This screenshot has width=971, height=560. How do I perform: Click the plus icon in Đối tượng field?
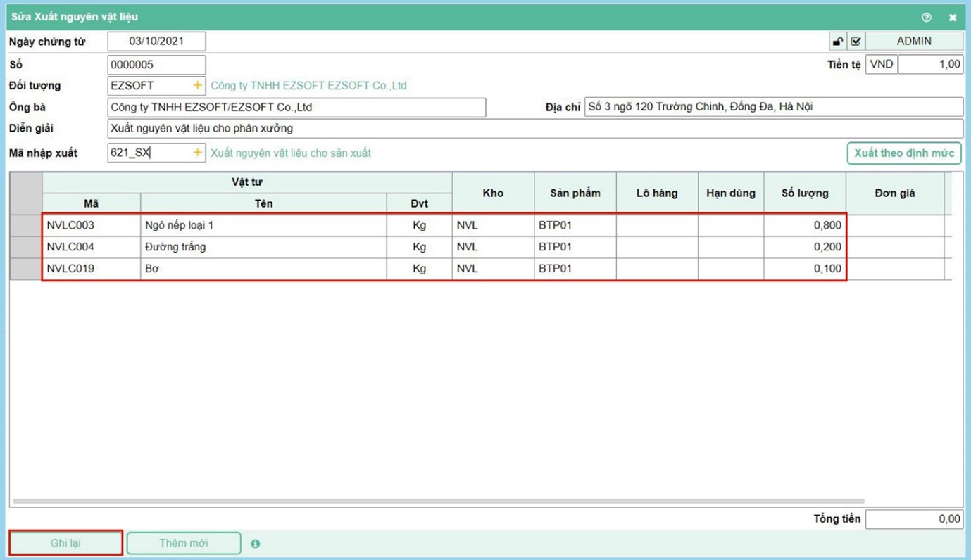[x=197, y=85]
